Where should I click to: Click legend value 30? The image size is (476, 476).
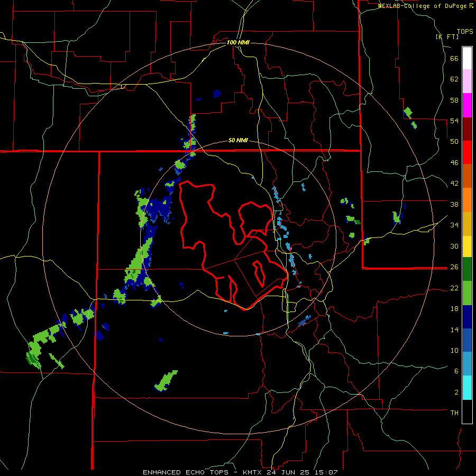[x=454, y=246]
